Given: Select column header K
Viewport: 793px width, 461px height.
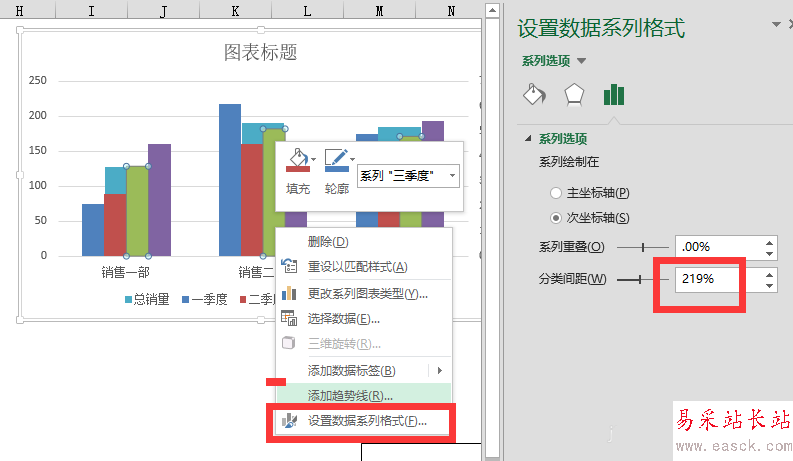Looking at the screenshot, I should [x=235, y=10].
